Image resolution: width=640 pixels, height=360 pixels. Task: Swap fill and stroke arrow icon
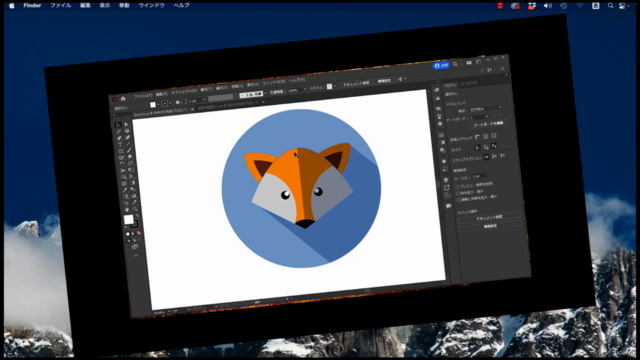point(137,215)
